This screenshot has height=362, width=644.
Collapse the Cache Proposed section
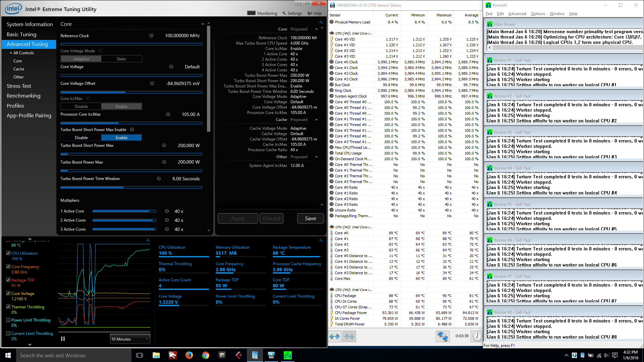click(x=316, y=120)
